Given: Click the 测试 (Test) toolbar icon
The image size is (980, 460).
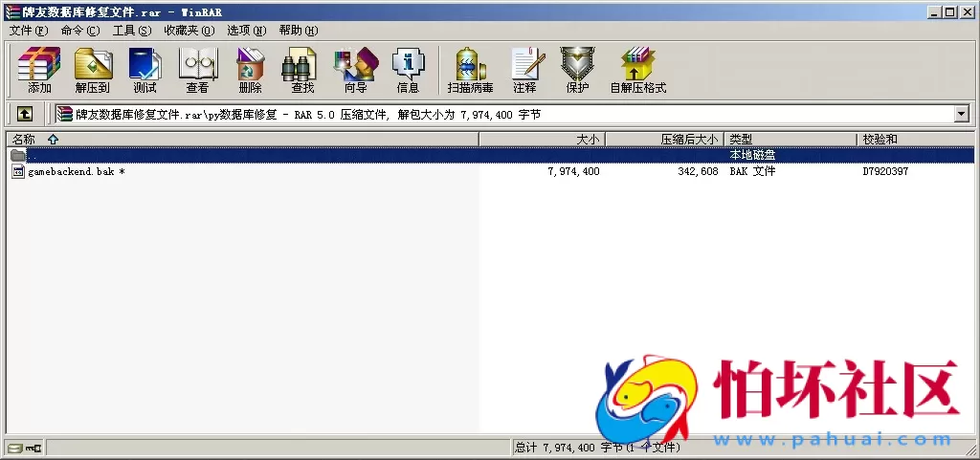Looking at the screenshot, I should pyautogui.click(x=145, y=69).
